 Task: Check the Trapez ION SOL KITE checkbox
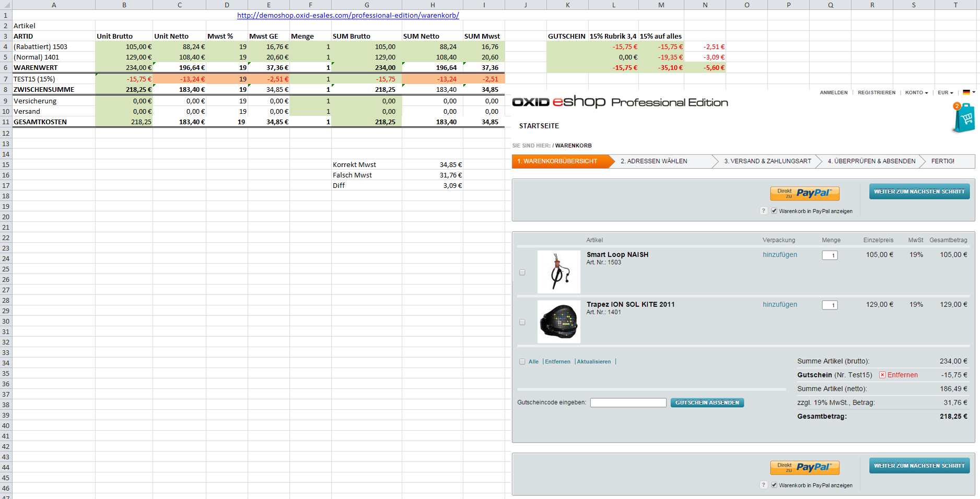click(522, 322)
